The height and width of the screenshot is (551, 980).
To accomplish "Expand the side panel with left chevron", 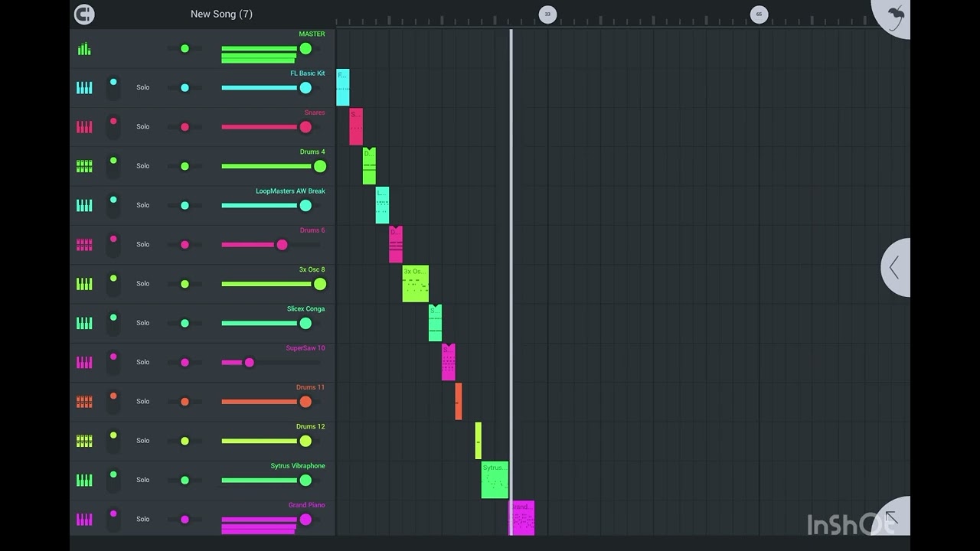I will (895, 268).
